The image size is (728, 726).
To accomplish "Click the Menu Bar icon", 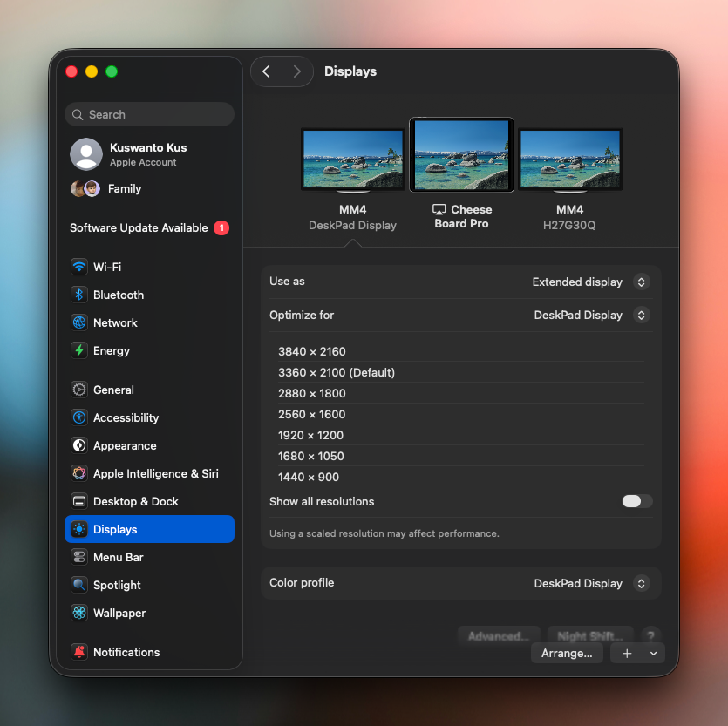I will (x=79, y=557).
